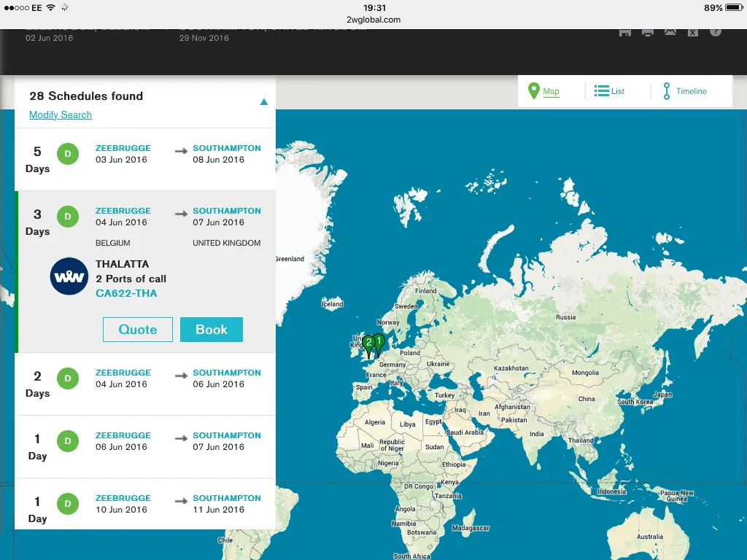Tap the battery indicator in status bar
Screen dimensions: 747x560
(734, 7)
